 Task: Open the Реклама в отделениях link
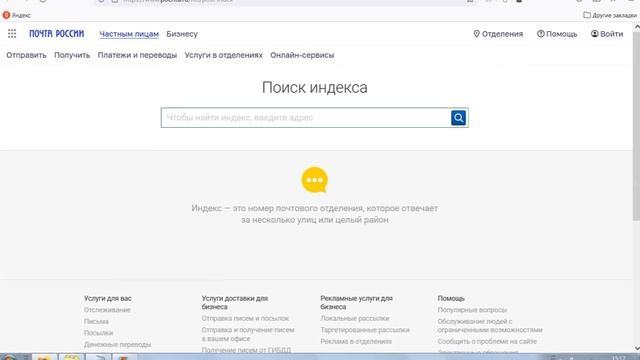(x=356, y=341)
